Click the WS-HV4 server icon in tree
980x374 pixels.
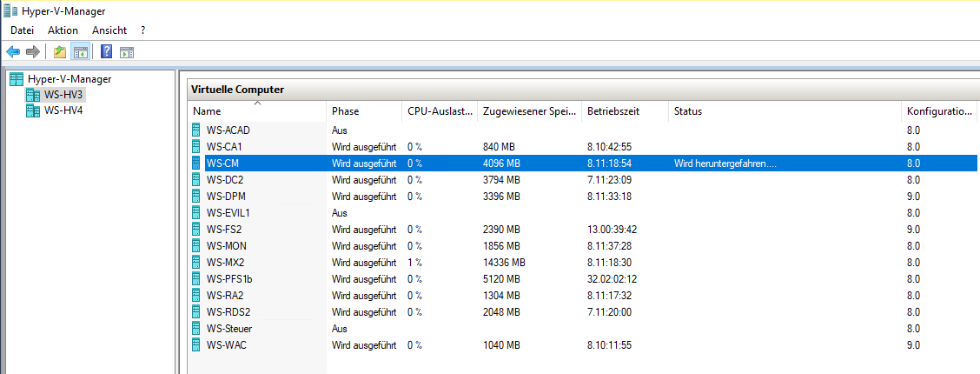point(32,110)
